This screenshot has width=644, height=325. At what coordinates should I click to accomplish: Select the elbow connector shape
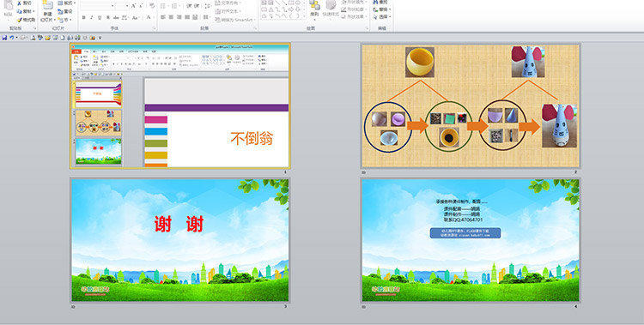(x=277, y=9)
